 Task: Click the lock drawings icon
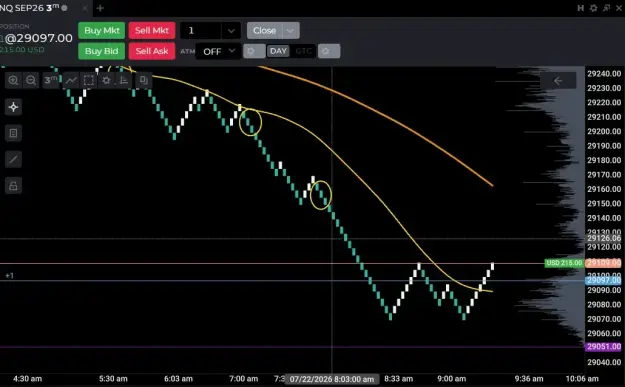pyautogui.click(x=13, y=186)
